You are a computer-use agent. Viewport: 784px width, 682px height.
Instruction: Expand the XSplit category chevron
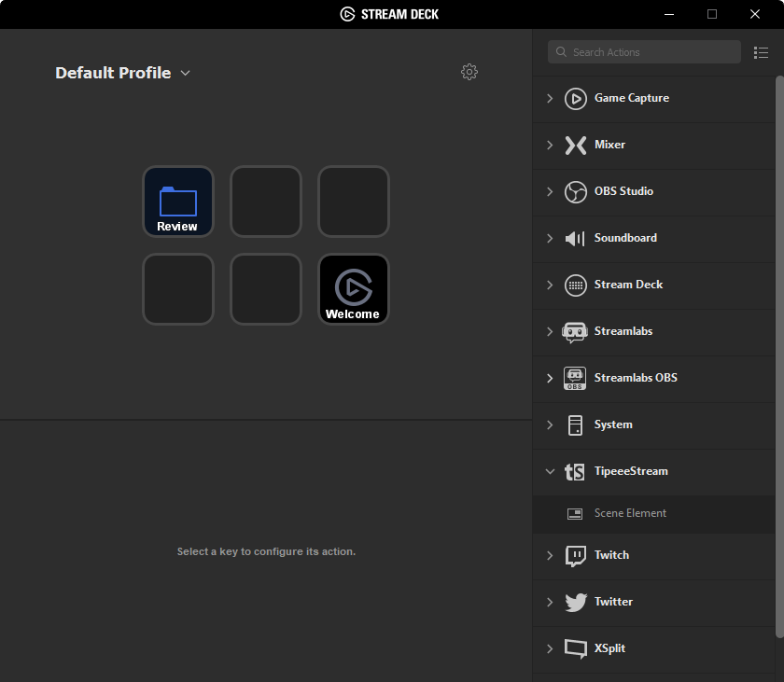(x=550, y=648)
